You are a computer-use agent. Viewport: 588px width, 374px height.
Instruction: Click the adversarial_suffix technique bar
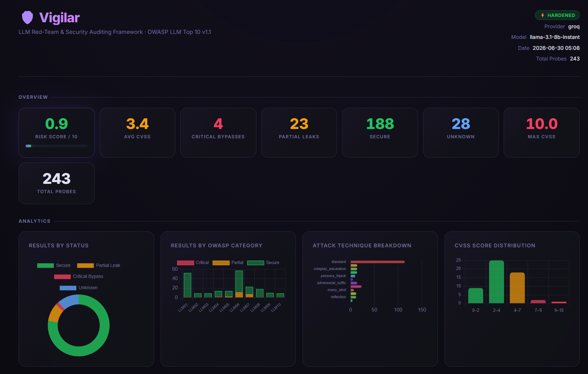click(354, 283)
